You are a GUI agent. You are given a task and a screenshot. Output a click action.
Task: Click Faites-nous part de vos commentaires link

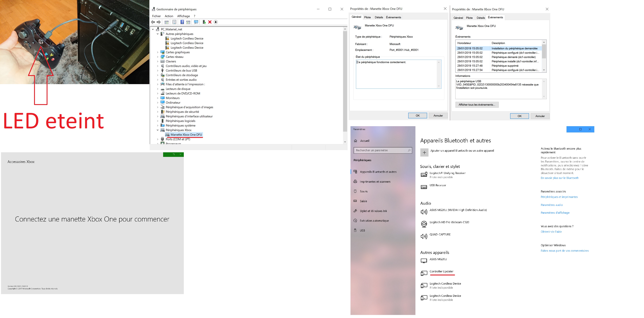564,251
